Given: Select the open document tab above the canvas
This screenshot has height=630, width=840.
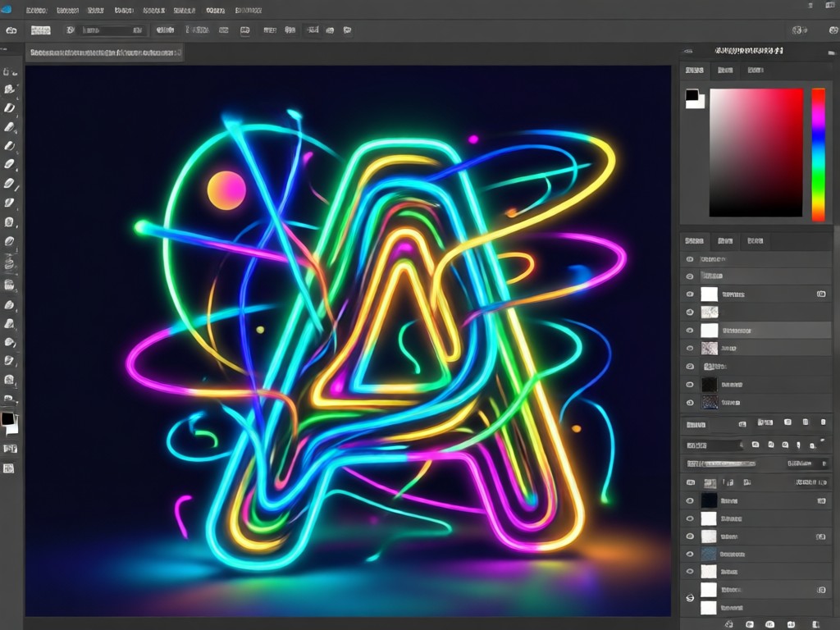Looking at the screenshot, I should (105, 52).
